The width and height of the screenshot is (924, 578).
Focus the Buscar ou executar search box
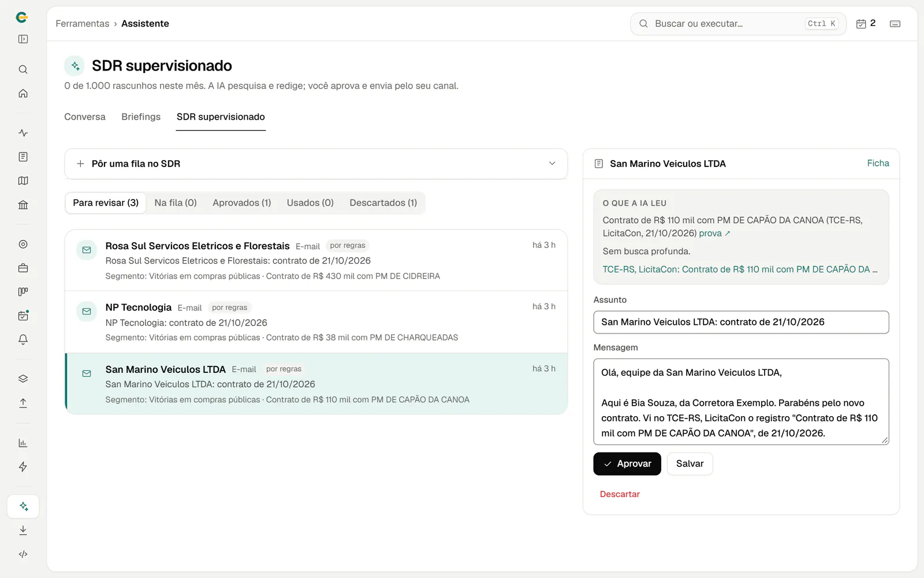click(738, 24)
